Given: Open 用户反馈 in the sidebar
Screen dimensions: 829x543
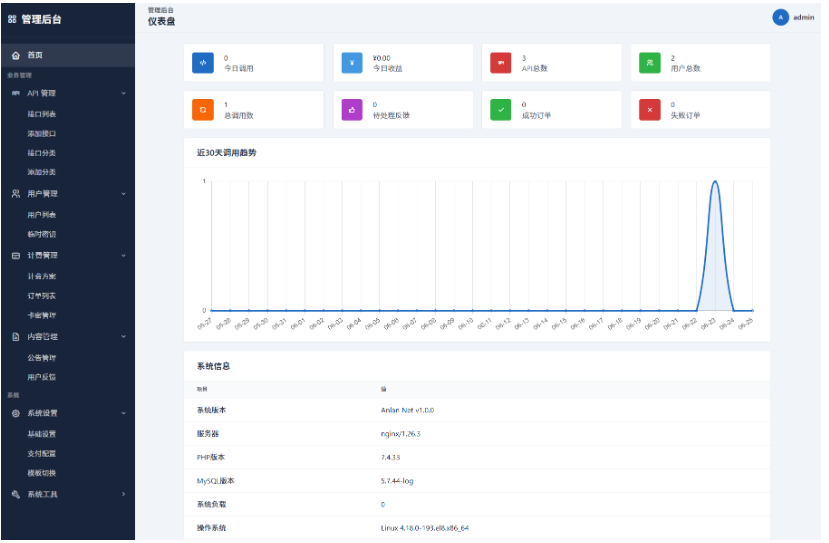Looking at the screenshot, I should pyautogui.click(x=42, y=378).
